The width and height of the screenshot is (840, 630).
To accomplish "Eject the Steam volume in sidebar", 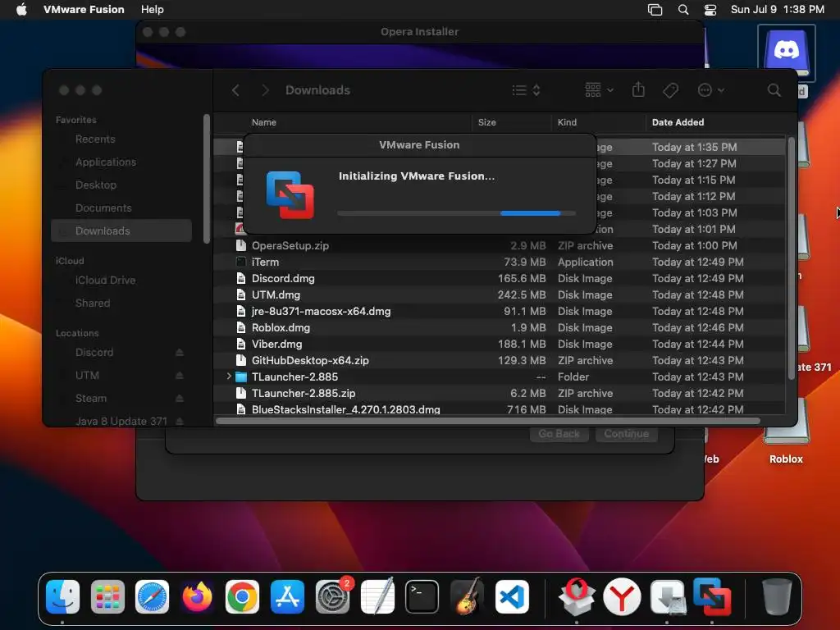I will (180, 399).
